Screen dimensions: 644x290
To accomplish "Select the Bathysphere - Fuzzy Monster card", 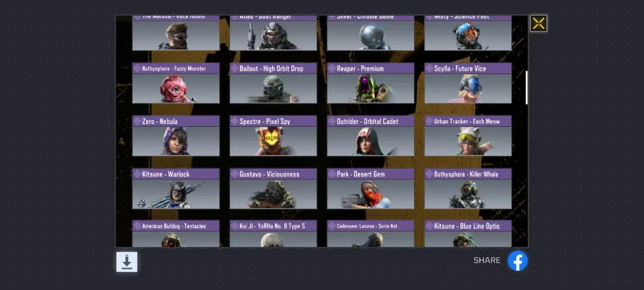I will pyautogui.click(x=176, y=83).
